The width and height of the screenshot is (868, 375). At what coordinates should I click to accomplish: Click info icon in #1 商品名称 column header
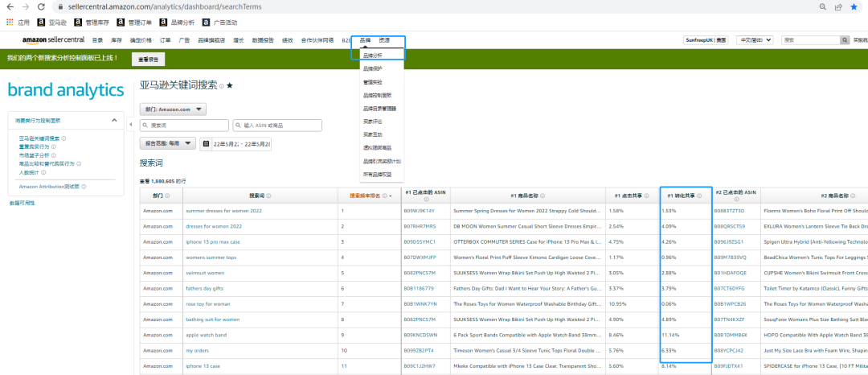point(542,196)
